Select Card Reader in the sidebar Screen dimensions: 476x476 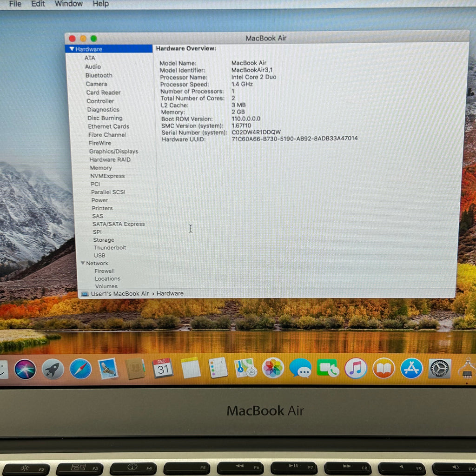104,93
